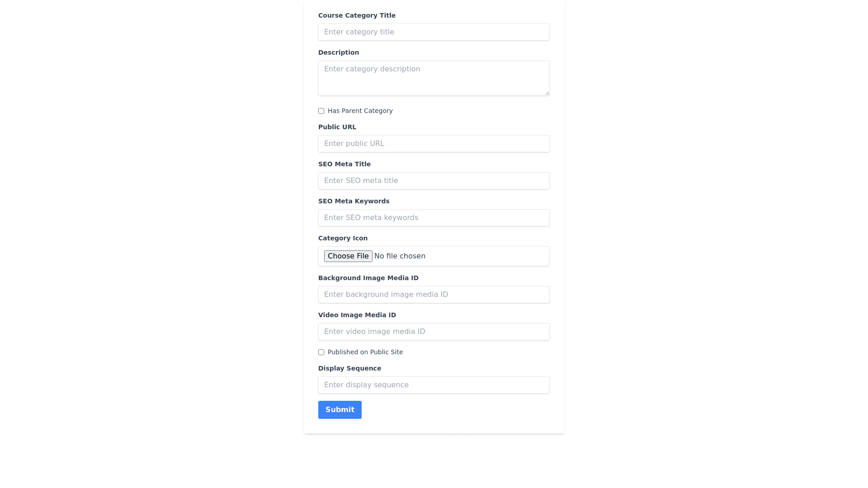Click the 'Display Sequence' field label

(349, 368)
